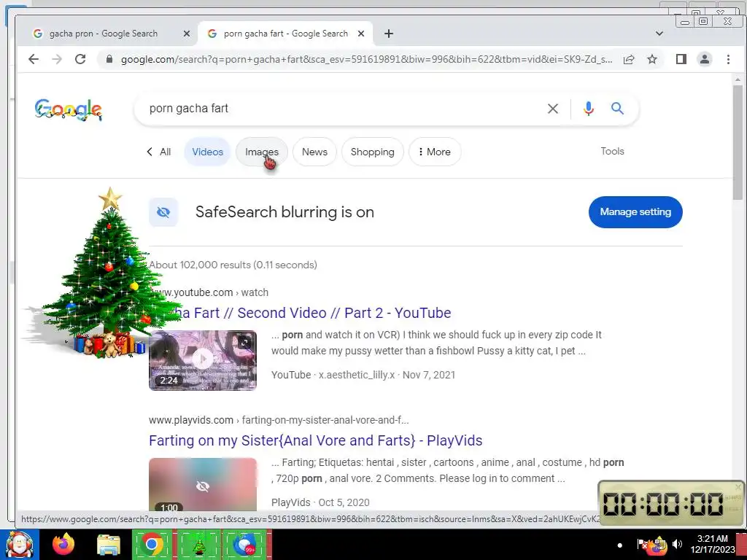Switch to Chrome in the taskbar
This screenshot has width=747, height=560.
coord(152,545)
